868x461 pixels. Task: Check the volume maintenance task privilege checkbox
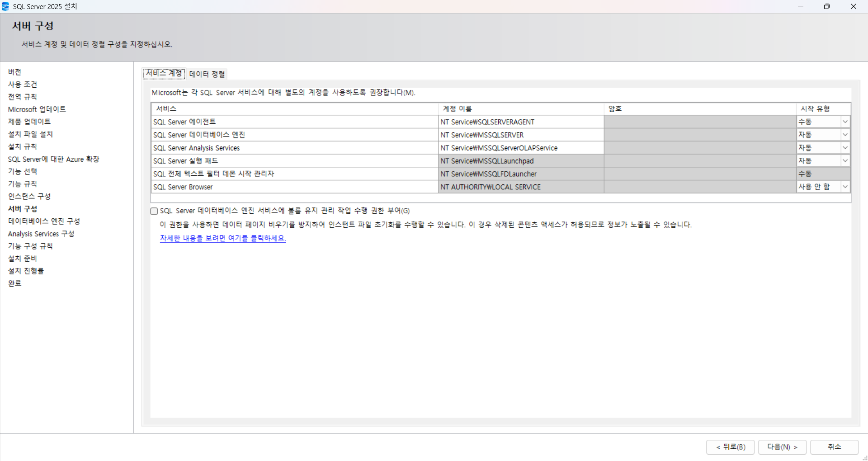[x=154, y=211]
